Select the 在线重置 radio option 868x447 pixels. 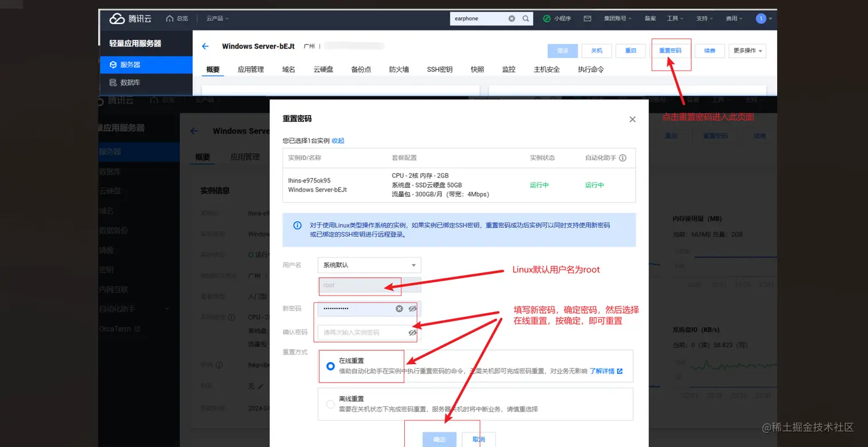pyautogui.click(x=330, y=366)
